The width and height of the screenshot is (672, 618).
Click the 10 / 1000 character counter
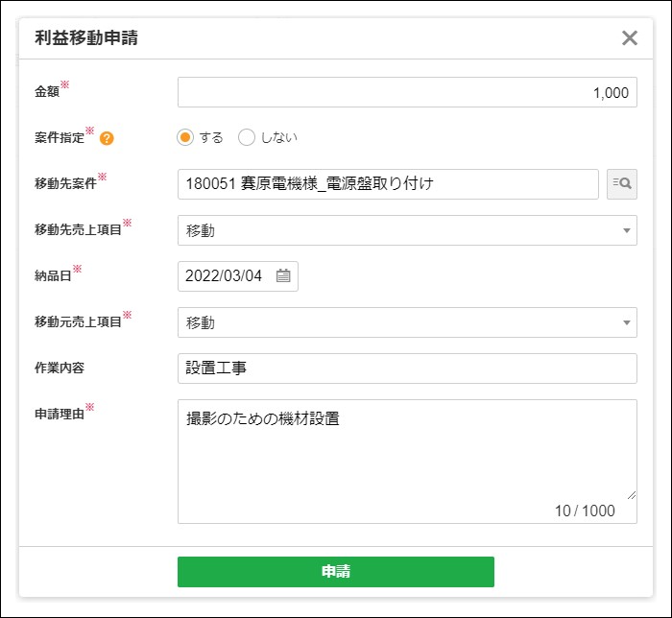585,511
